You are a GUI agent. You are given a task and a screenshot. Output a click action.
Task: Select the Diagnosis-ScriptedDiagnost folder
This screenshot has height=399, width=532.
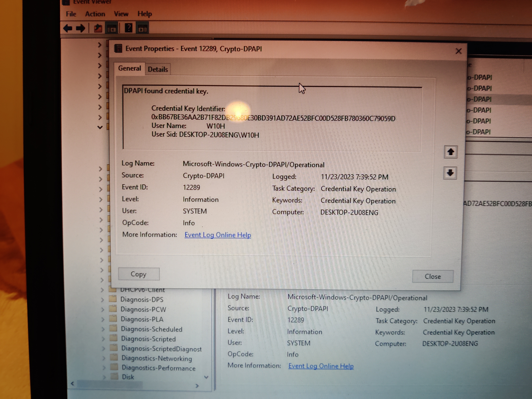click(161, 349)
